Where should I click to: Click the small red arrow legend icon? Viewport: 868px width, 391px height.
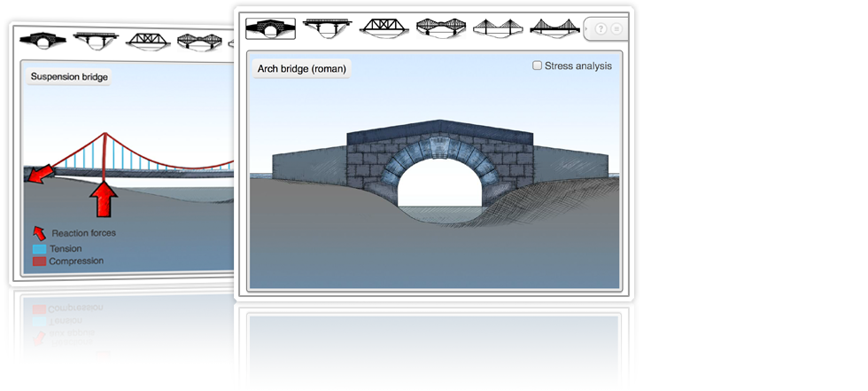coord(39,232)
